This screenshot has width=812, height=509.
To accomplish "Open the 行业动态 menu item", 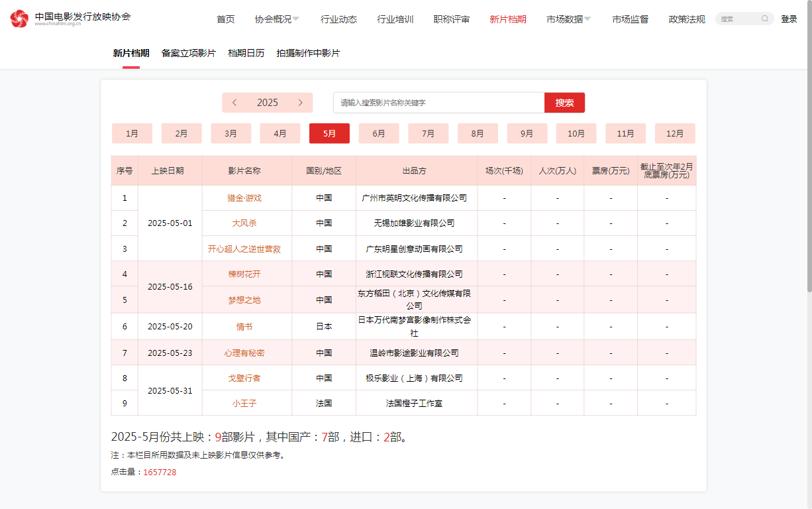I will click(x=338, y=19).
